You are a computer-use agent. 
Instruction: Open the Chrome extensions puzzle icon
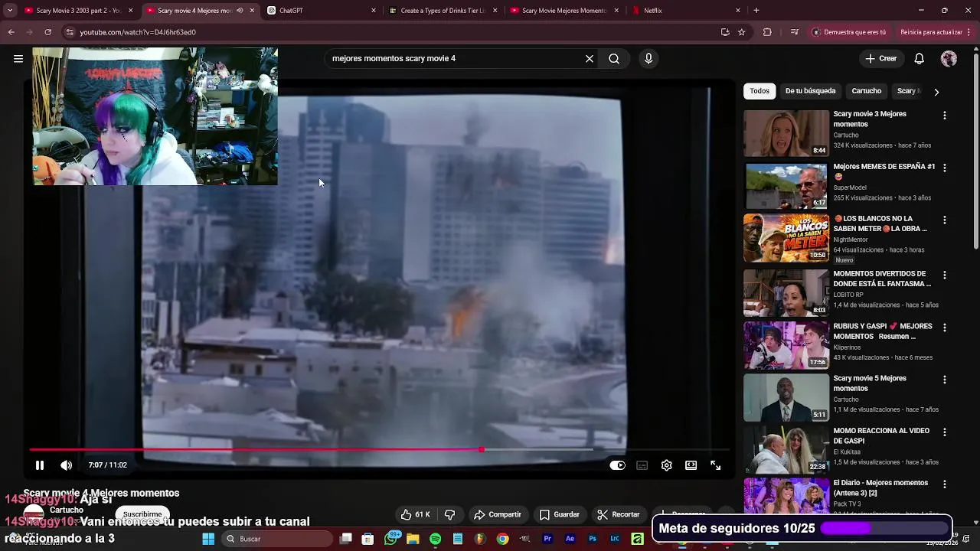pos(767,32)
